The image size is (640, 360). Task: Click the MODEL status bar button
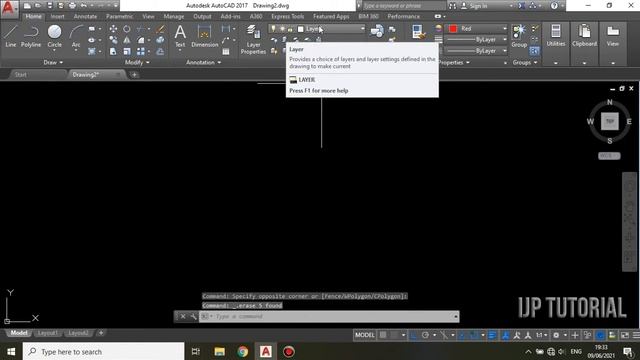(x=364, y=335)
